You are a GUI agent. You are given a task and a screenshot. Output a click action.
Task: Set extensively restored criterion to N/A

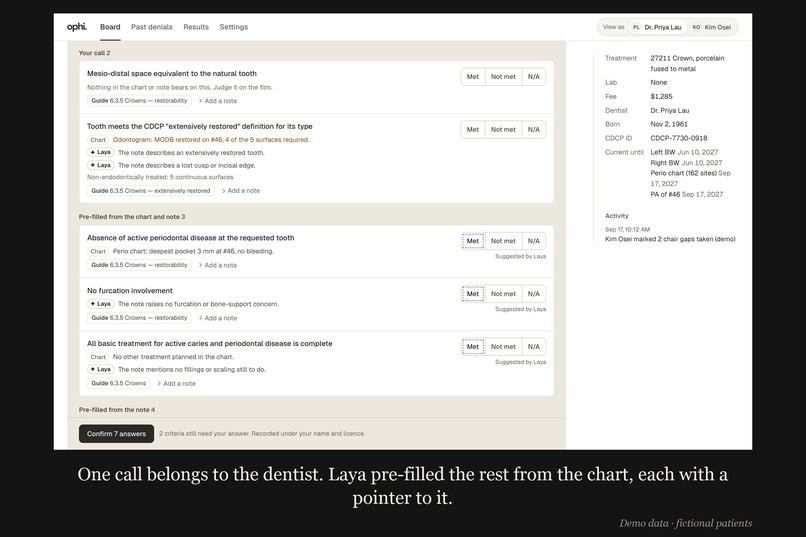[534, 129]
